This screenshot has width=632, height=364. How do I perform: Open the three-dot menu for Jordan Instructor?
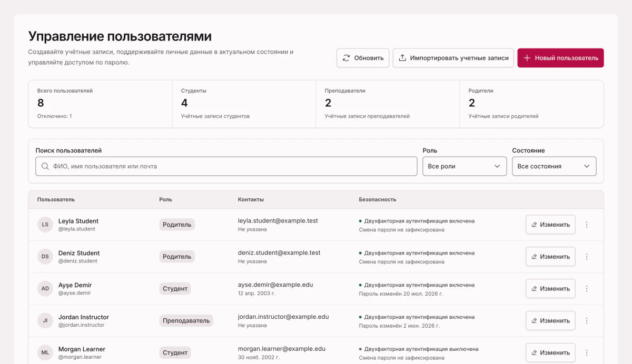point(587,321)
